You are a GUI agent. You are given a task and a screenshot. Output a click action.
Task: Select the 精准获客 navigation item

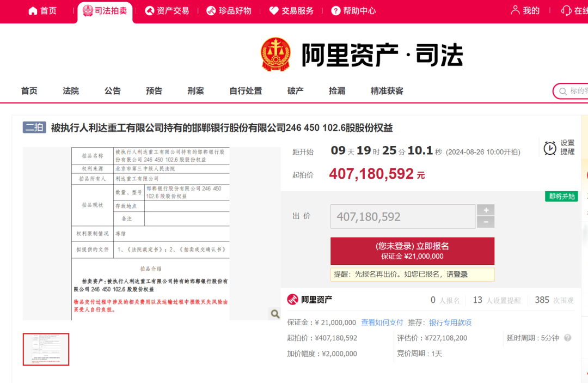387,91
